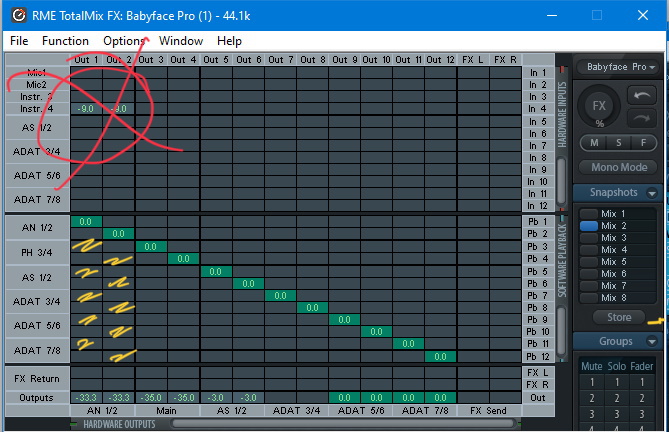Screen dimensions: 669x432
Task: Select the FX Return row label
Action: coord(37,378)
